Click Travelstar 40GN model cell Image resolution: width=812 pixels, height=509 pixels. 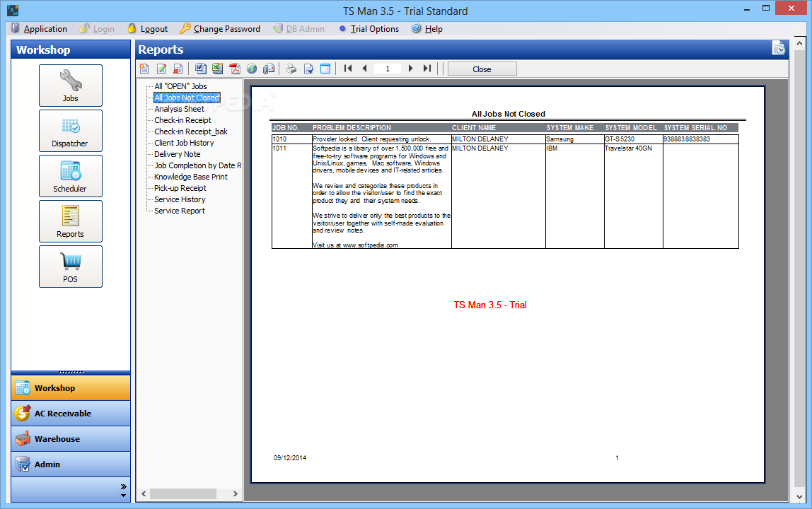coord(633,197)
